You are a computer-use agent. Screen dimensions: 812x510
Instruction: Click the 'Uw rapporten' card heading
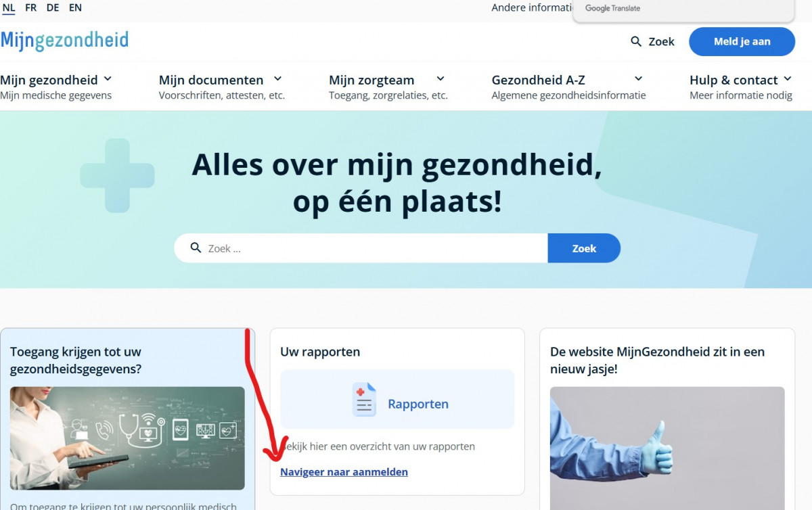point(320,352)
